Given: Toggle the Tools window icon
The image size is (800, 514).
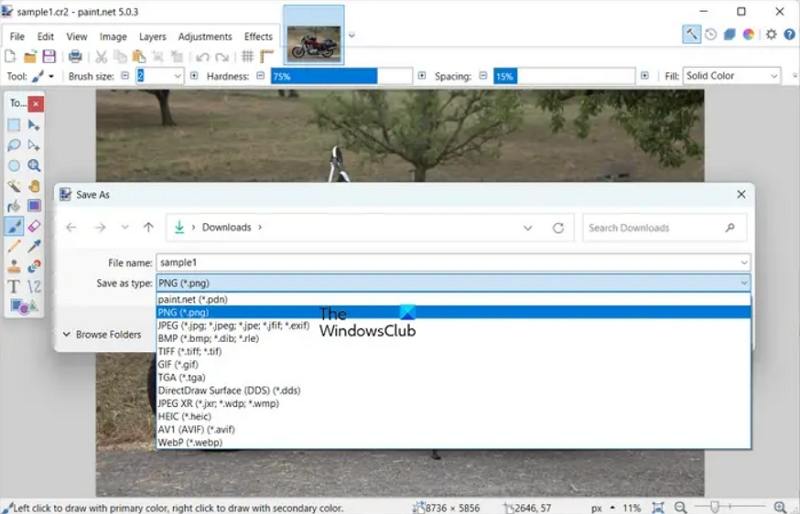Looking at the screenshot, I should pyautogui.click(x=691, y=34).
